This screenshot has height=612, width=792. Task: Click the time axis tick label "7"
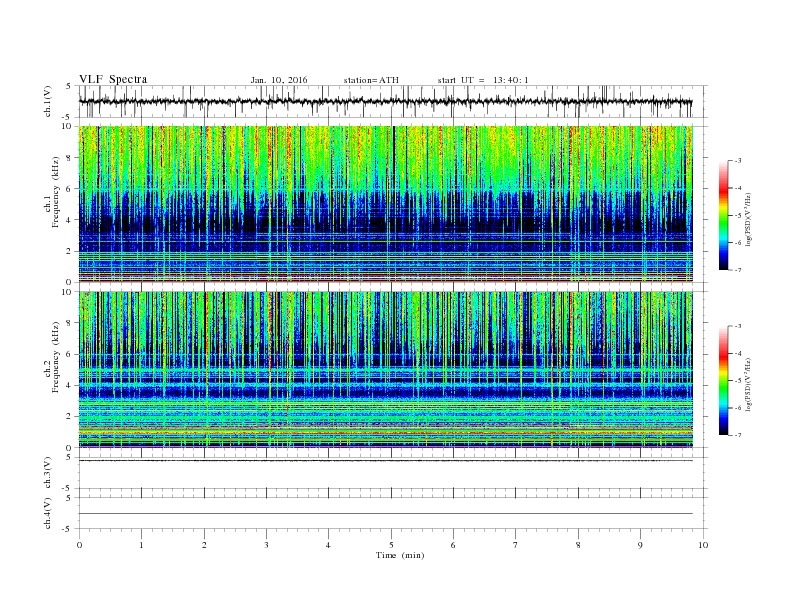(x=516, y=545)
